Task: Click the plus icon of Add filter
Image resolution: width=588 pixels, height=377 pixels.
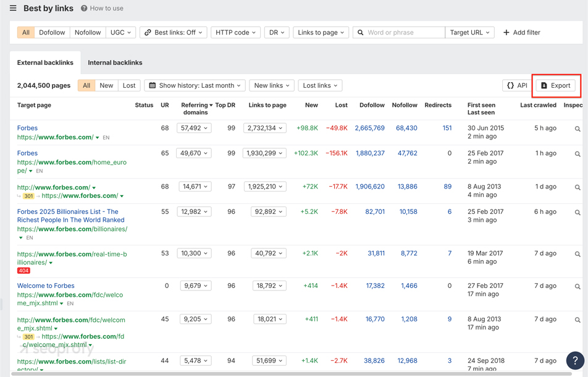Action: pos(506,33)
